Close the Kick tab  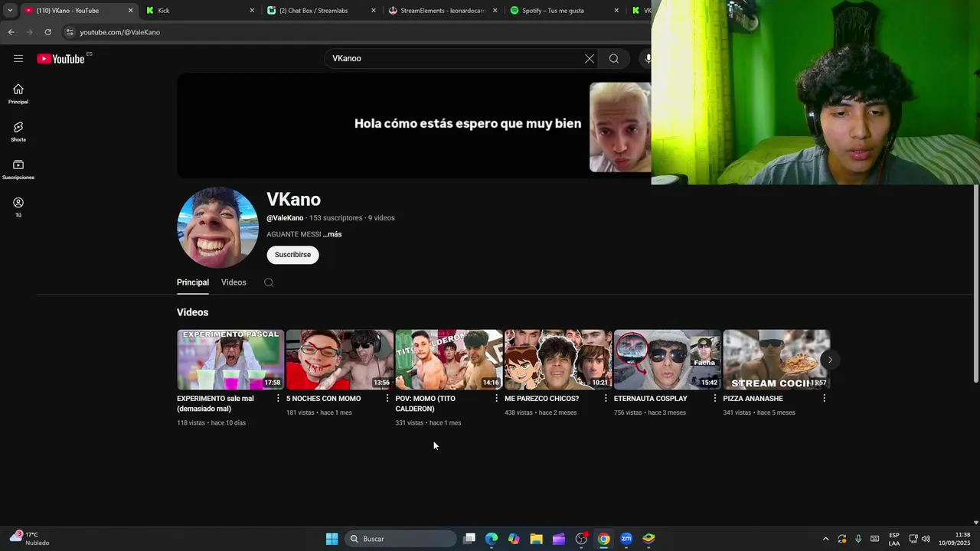(252, 11)
